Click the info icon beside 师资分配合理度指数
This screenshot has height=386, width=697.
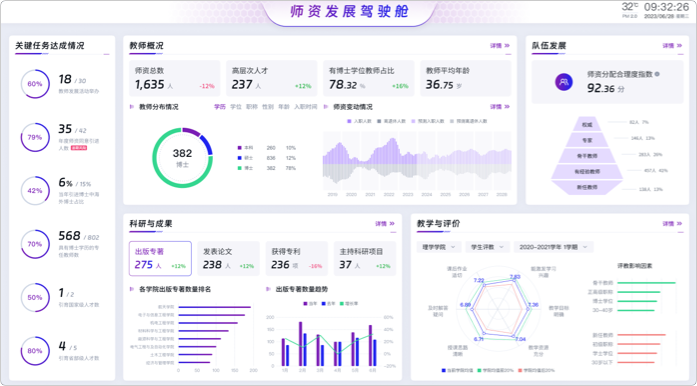point(657,74)
